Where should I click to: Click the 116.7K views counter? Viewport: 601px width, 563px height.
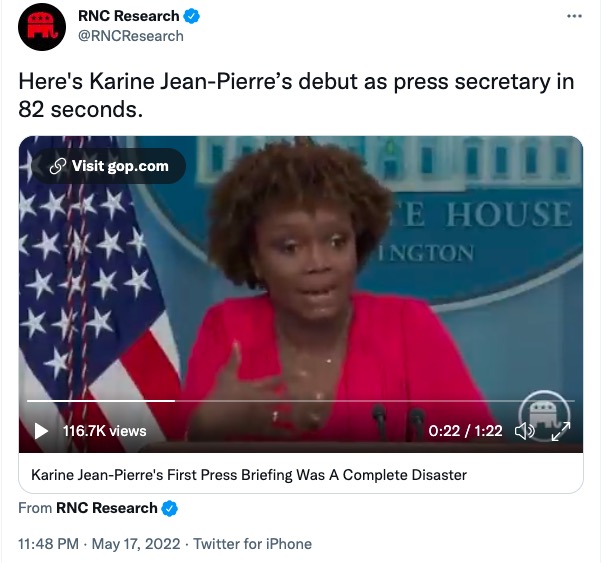105,431
